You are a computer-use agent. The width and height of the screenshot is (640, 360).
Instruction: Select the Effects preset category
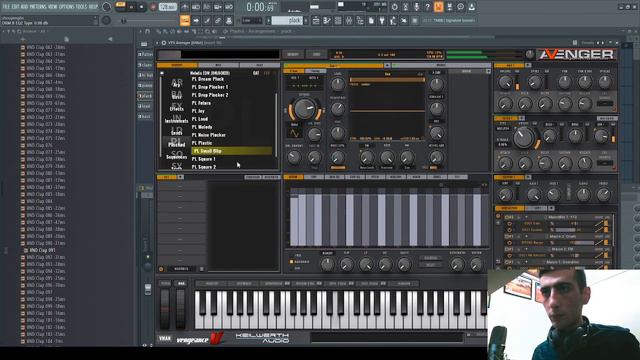coord(176,107)
